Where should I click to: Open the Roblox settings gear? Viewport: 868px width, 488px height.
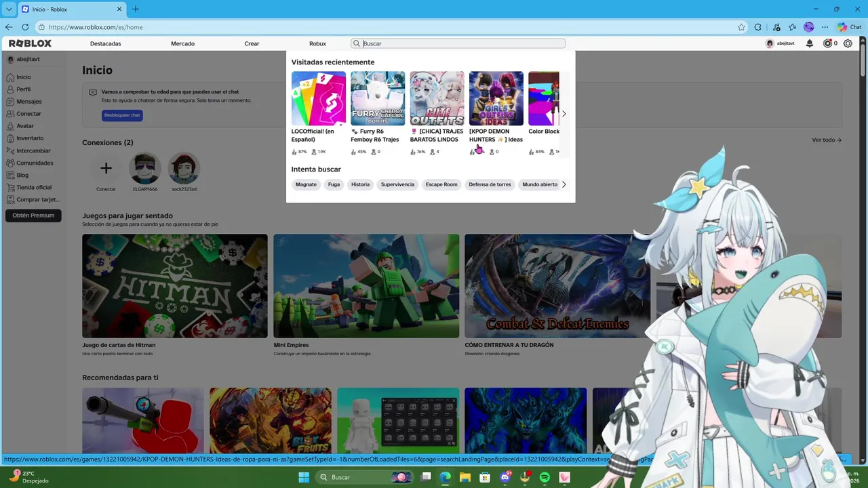click(x=848, y=43)
